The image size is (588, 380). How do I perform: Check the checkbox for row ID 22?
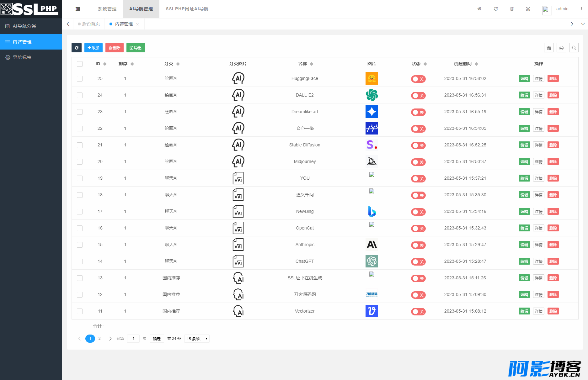(x=80, y=129)
